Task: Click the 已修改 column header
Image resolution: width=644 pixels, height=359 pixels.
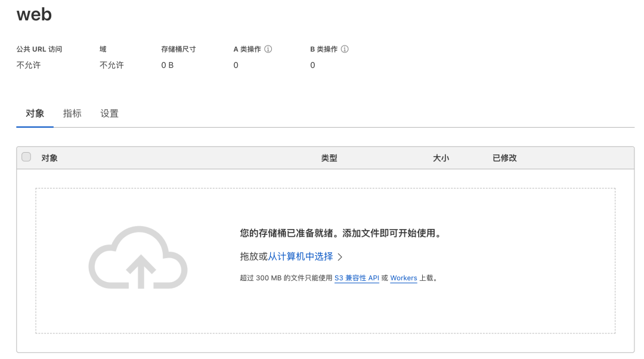Action: pyautogui.click(x=504, y=158)
